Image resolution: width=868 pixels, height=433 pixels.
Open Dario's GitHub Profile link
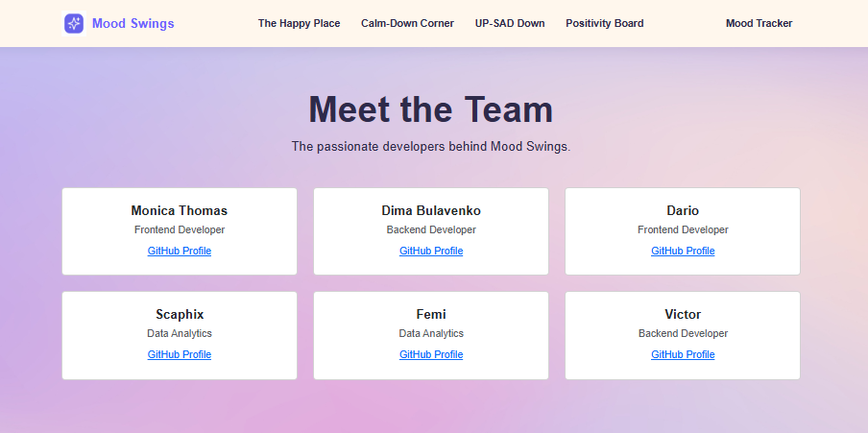[683, 251]
